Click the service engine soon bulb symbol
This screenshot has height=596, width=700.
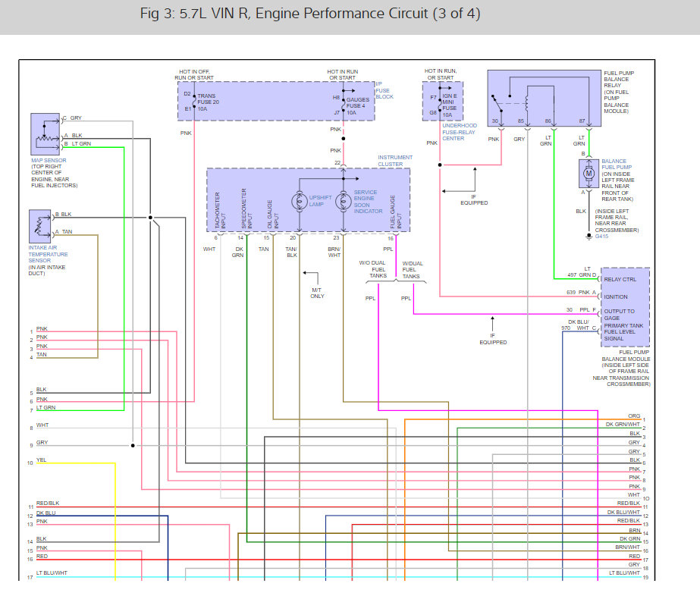coord(344,202)
